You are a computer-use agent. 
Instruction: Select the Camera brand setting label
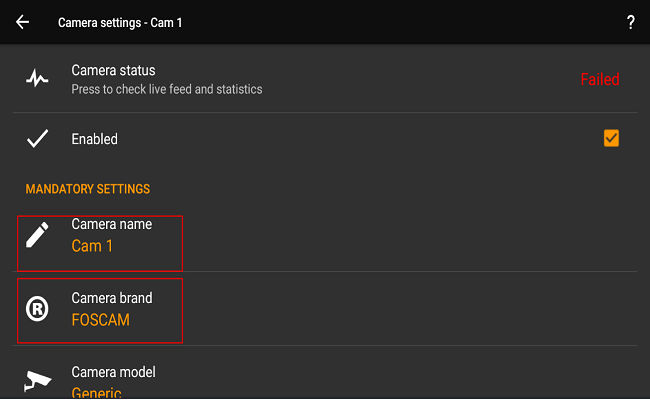click(112, 298)
